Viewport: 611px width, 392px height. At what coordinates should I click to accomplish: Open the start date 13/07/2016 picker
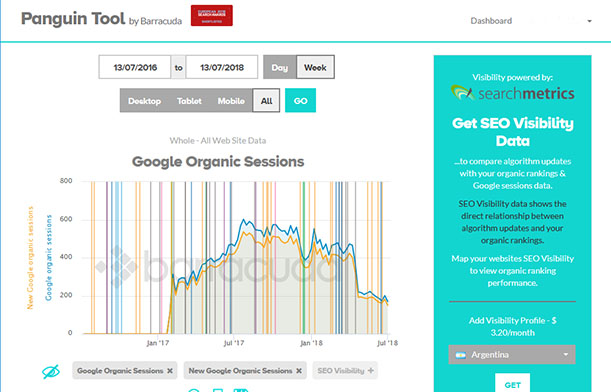click(x=135, y=67)
